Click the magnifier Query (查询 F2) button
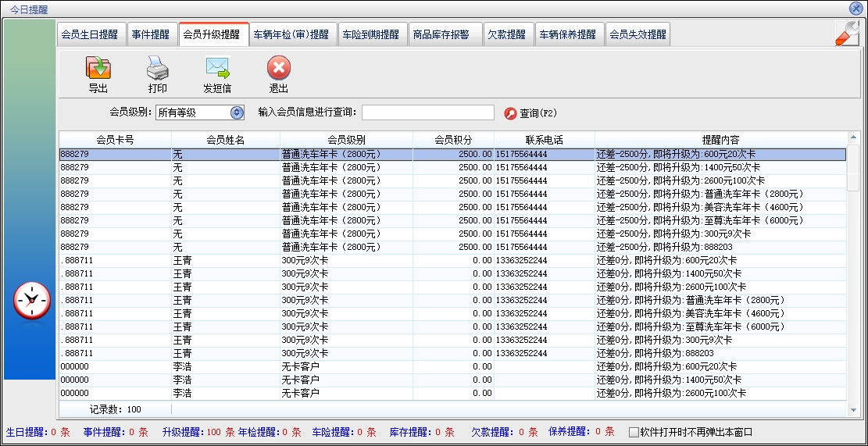The image size is (868, 446). click(530, 113)
